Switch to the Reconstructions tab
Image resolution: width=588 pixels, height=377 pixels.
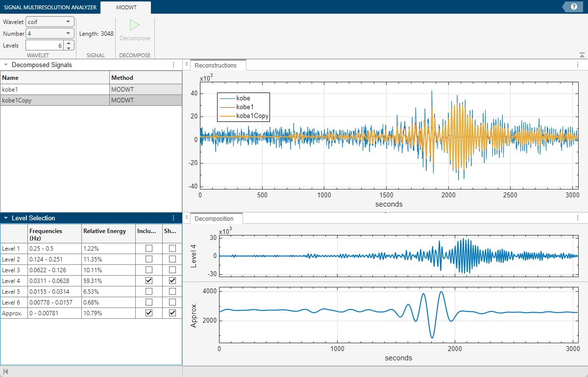[x=215, y=65]
